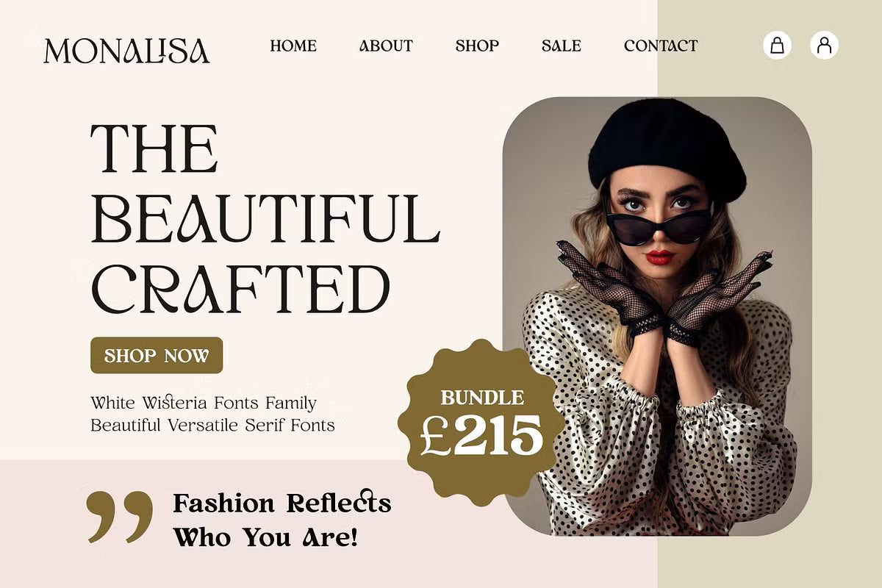Navigate to the CONTACT page
The height and width of the screenshot is (588, 882).
[x=661, y=46]
